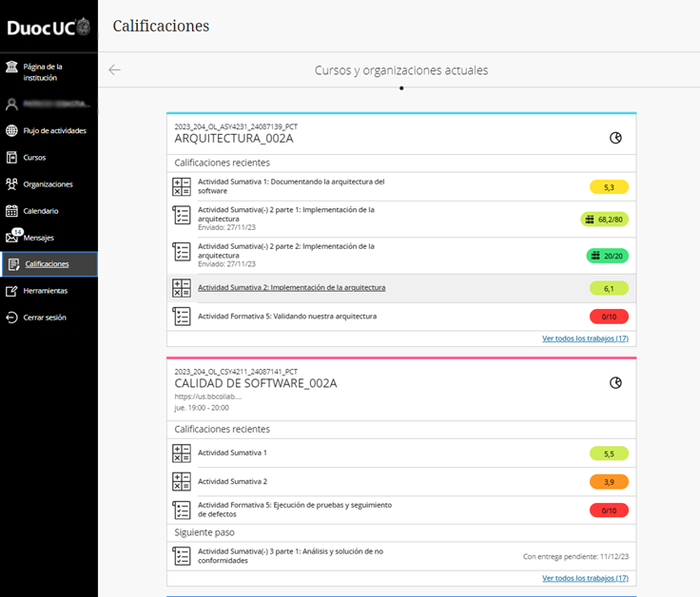The image size is (700, 597).
Task: Click the orange 3,9 grade pill
Action: [609, 482]
